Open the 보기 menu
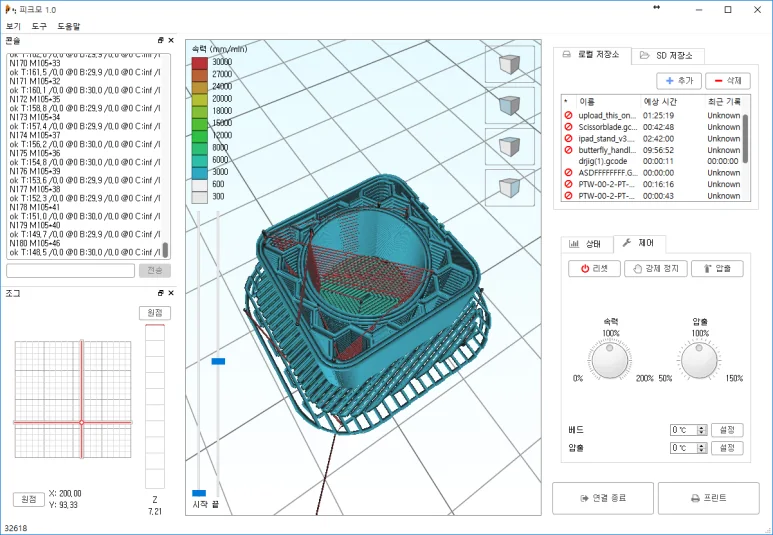Image resolution: width=773 pixels, height=535 pixels. pyautogui.click(x=13, y=26)
